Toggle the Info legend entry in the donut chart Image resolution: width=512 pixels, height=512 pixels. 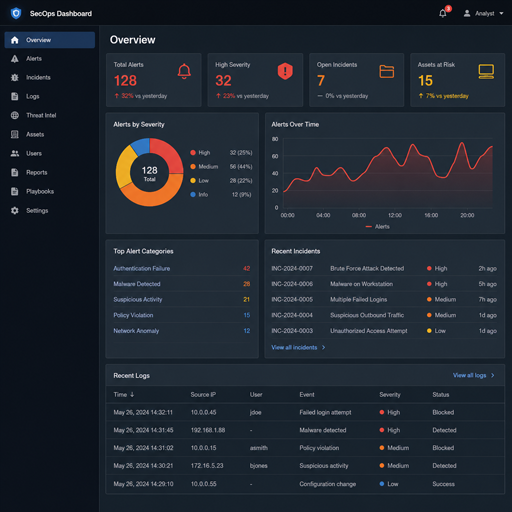click(199, 195)
